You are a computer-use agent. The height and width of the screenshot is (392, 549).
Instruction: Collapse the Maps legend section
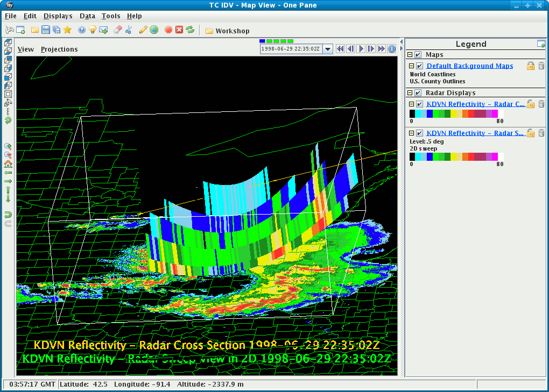[x=410, y=55]
